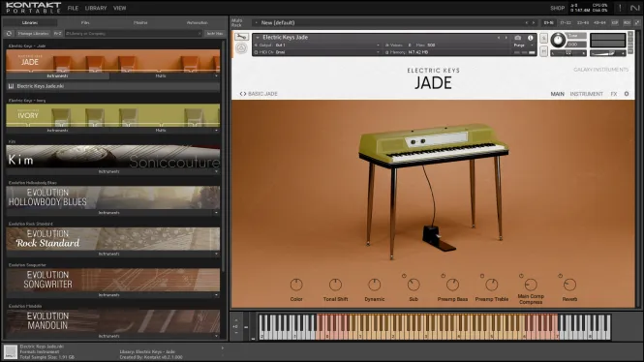Switch to the FX page
This screenshot has height=362, width=644.
tap(614, 94)
